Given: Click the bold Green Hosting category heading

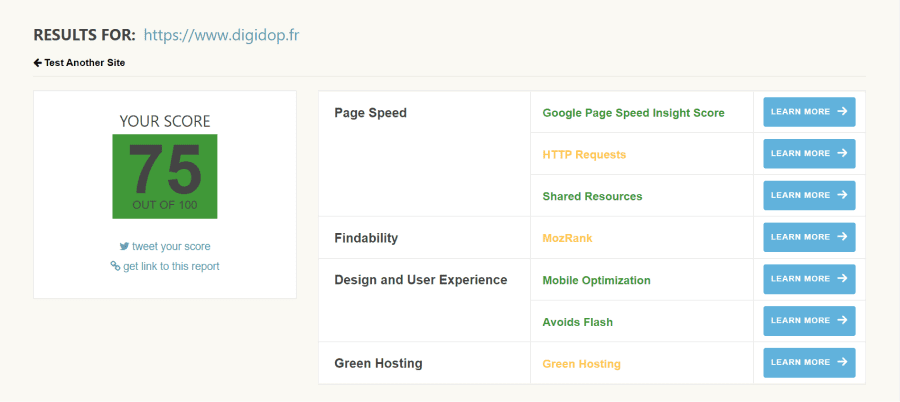Looking at the screenshot, I should click(378, 364).
